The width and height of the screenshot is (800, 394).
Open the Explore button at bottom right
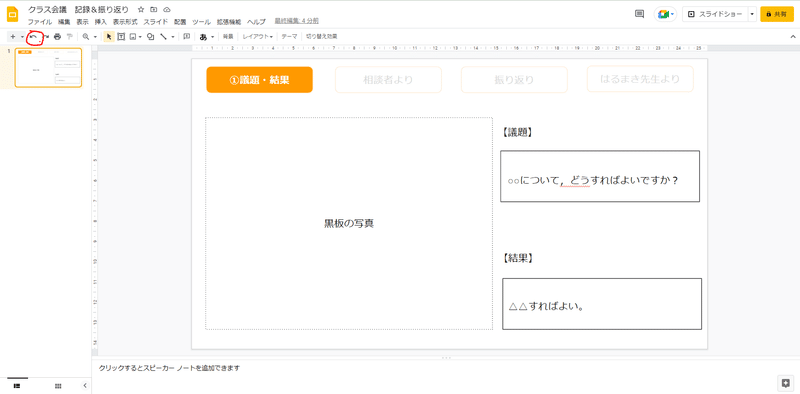click(786, 383)
